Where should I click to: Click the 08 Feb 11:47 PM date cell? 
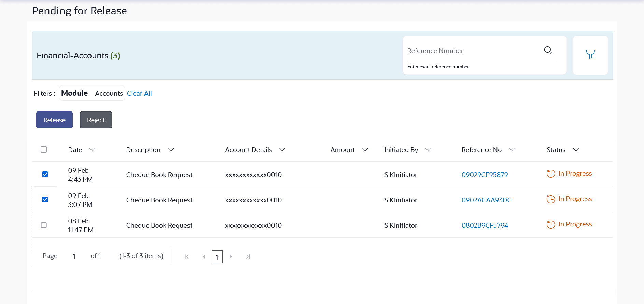(81, 225)
